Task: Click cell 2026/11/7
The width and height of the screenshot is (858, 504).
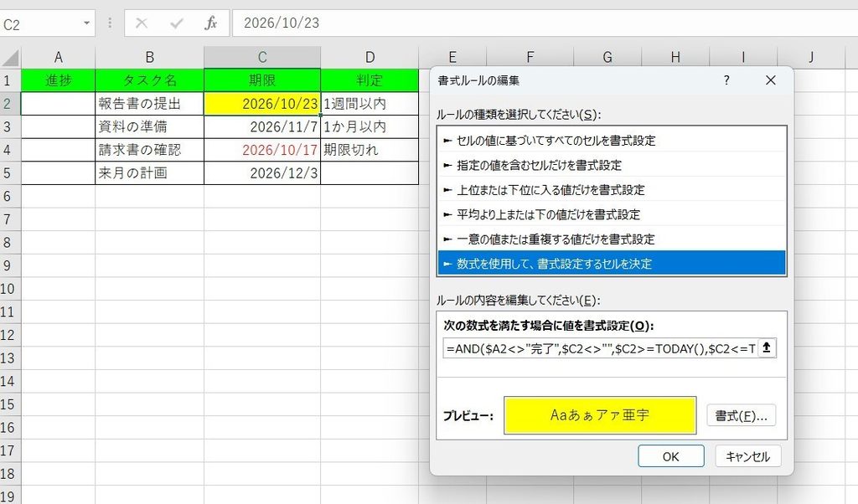Action: point(262,126)
